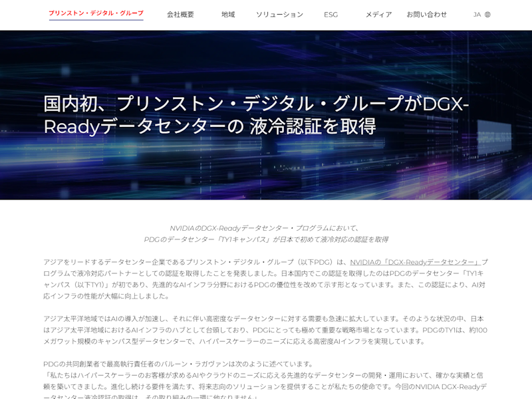Click the プリンストン・デジタル・グループ logo
This screenshot has width=532, height=399.
(96, 13)
